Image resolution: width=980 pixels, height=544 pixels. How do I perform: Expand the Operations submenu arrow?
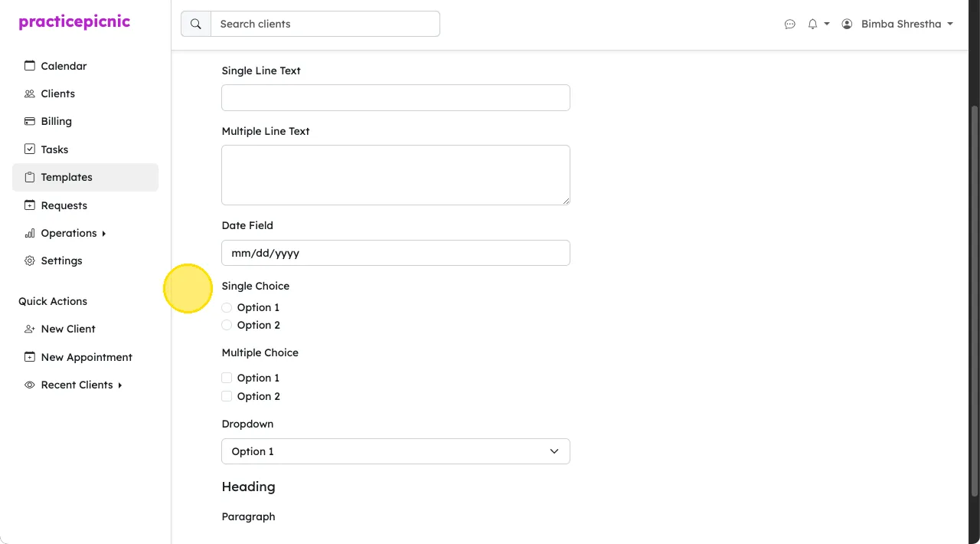click(x=104, y=234)
